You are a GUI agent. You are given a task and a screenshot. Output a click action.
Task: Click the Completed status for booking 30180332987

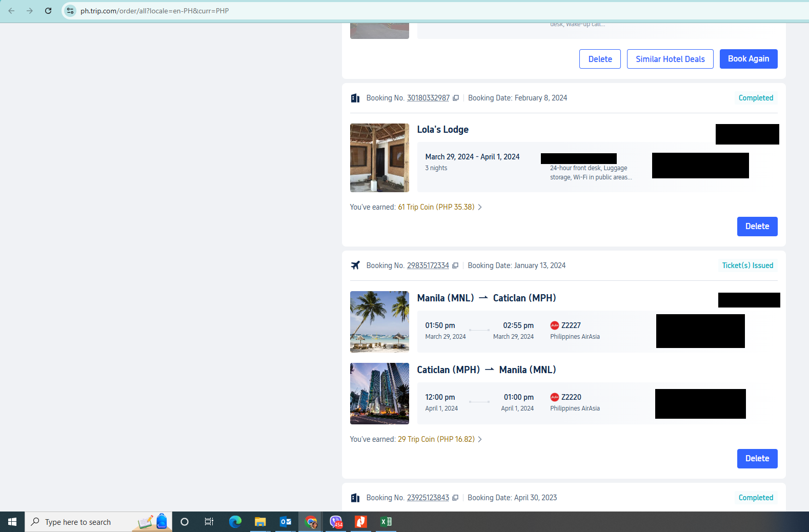tap(756, 98)
